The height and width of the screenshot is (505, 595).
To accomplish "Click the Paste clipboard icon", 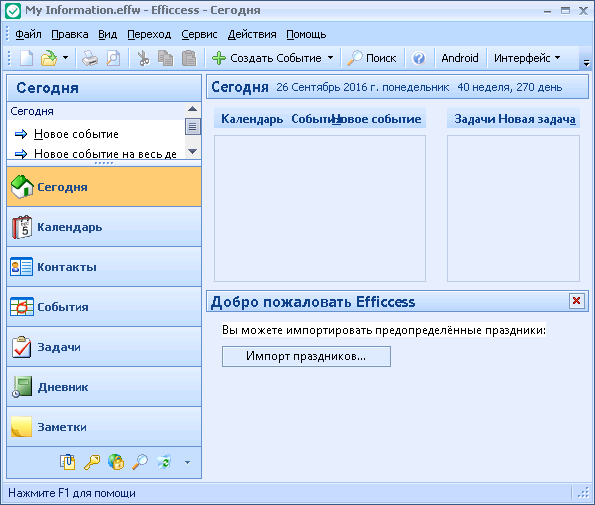I will click(189, 58).
